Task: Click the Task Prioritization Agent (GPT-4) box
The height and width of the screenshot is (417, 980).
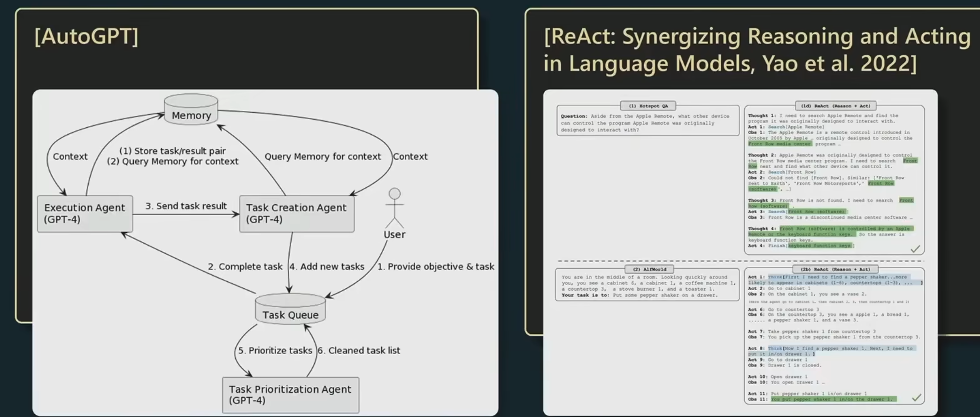Action: pyautogui.click(x=290, y=394)
